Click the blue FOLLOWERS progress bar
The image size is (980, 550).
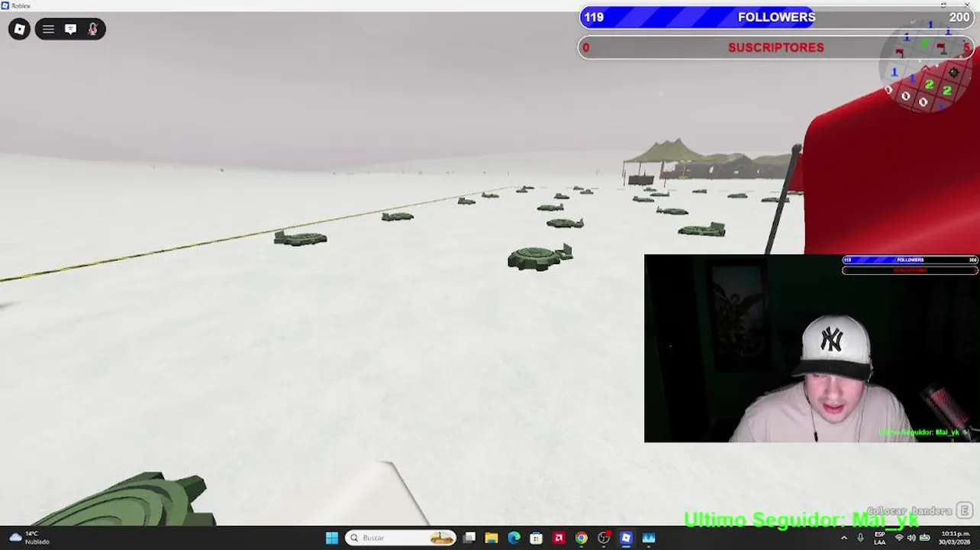(x=776, y=17)
